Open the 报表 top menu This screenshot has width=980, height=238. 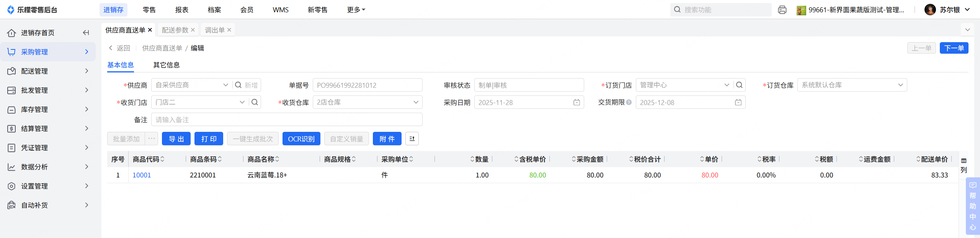click(182, 10)
